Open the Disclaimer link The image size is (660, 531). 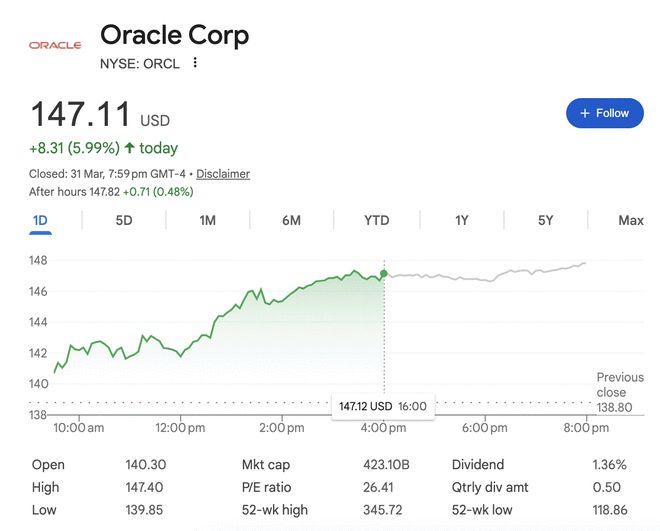coord(223,174)
